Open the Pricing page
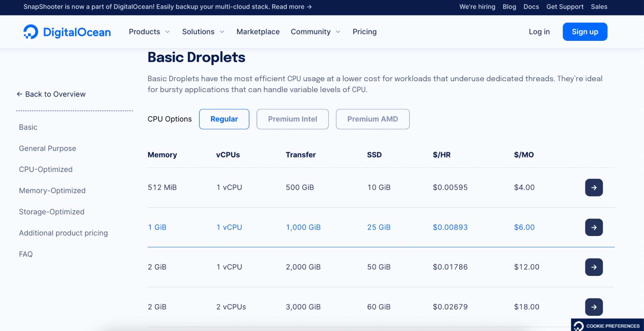This screenshot has width=644, height=331. (x=364, y=32)
